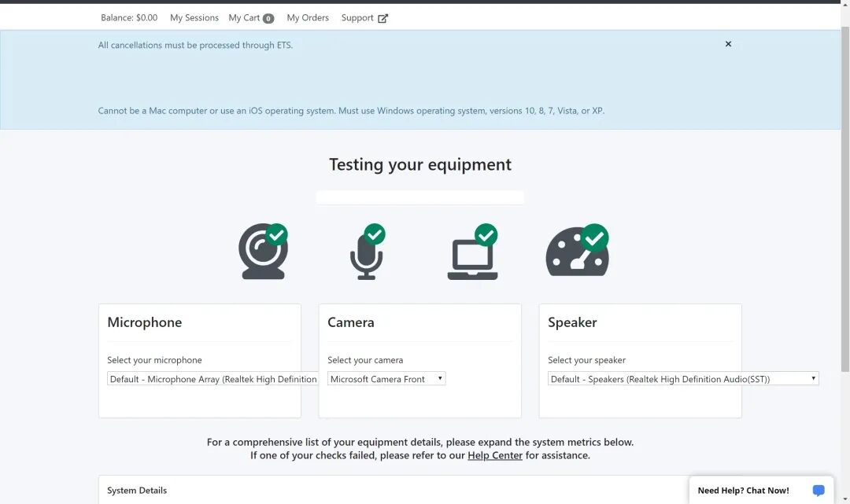This screenshot has width=850, height=504.
Task: Click the Testing your equipment heading
Action: point(420,164)
